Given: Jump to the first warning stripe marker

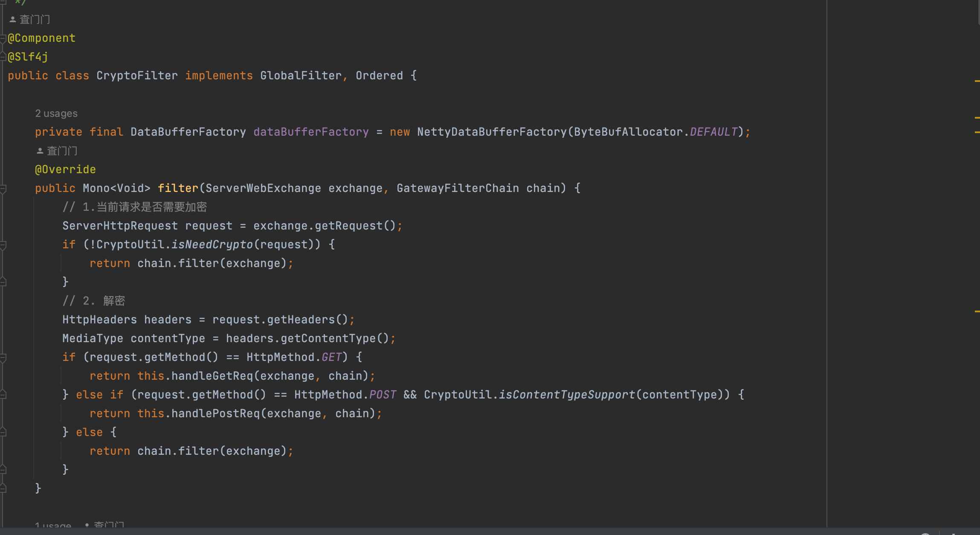Looking at the screenshot, I should [x=977, y=81].
